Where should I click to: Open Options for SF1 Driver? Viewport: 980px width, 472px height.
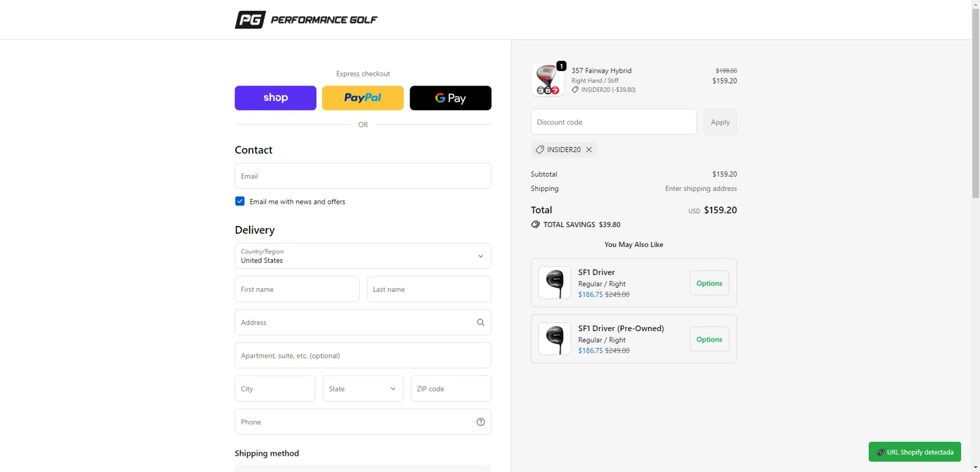[x=709, y=283]
